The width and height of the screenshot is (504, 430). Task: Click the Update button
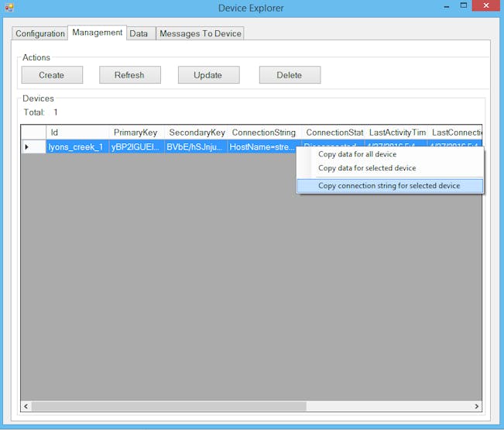208,75
